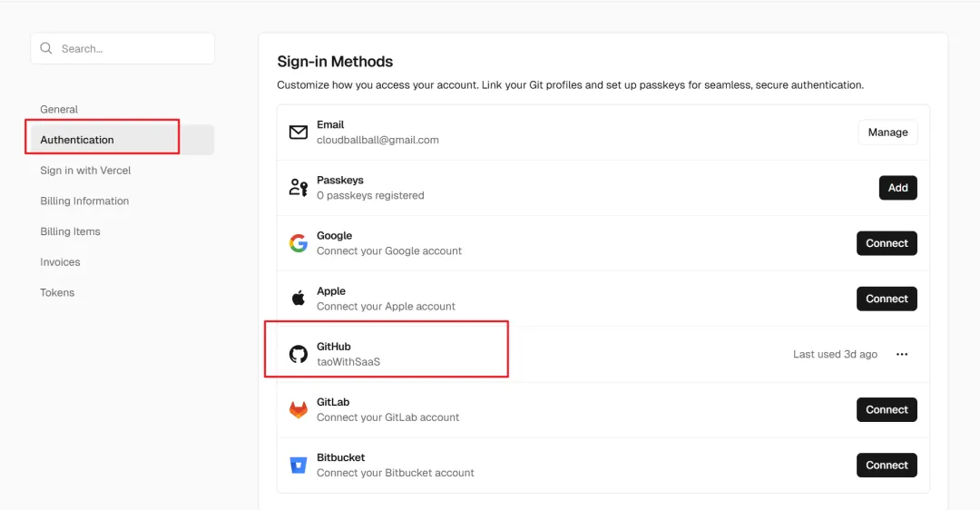Connect your Apple account
The height and width of the screenshot is (510, 980).
tap(887, 299)
